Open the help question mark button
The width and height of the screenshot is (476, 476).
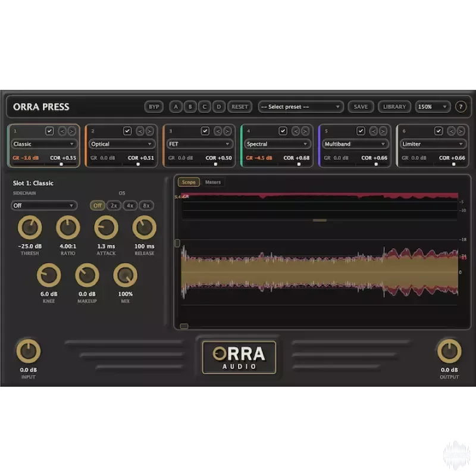click(x=461, y=107)
